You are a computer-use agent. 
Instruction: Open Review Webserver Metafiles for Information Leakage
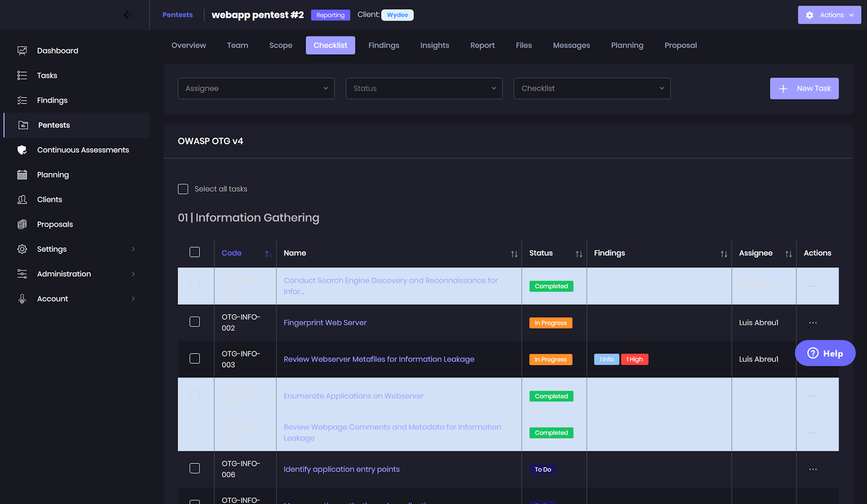click(379, 359)
